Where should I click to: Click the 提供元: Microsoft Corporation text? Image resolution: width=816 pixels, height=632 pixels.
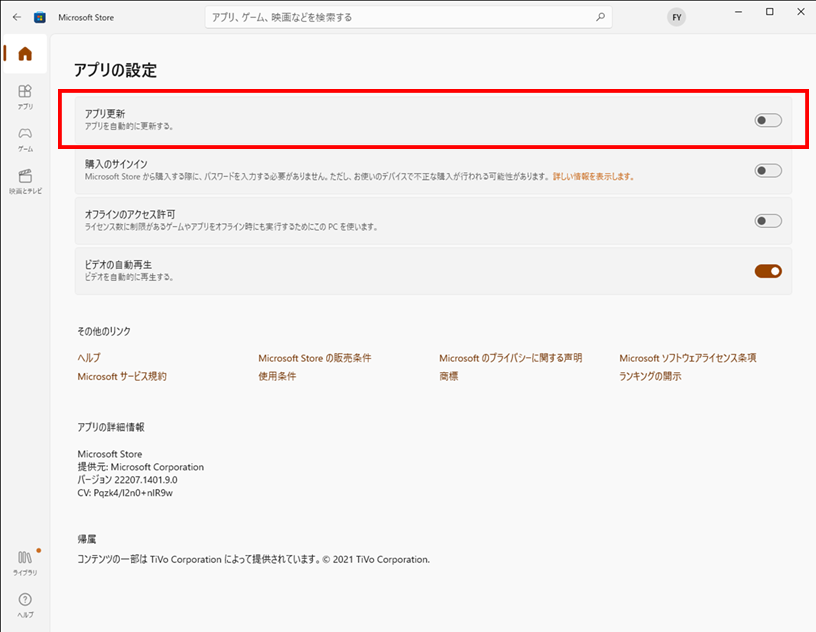tap(141, 467)
